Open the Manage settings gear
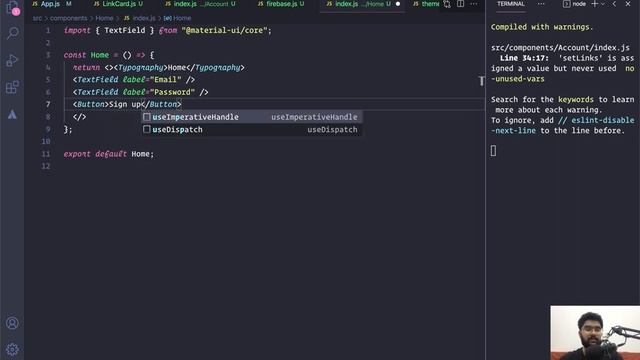Image resolution: width=640 pixels, height=360 pixels. [x=12, y=349]
